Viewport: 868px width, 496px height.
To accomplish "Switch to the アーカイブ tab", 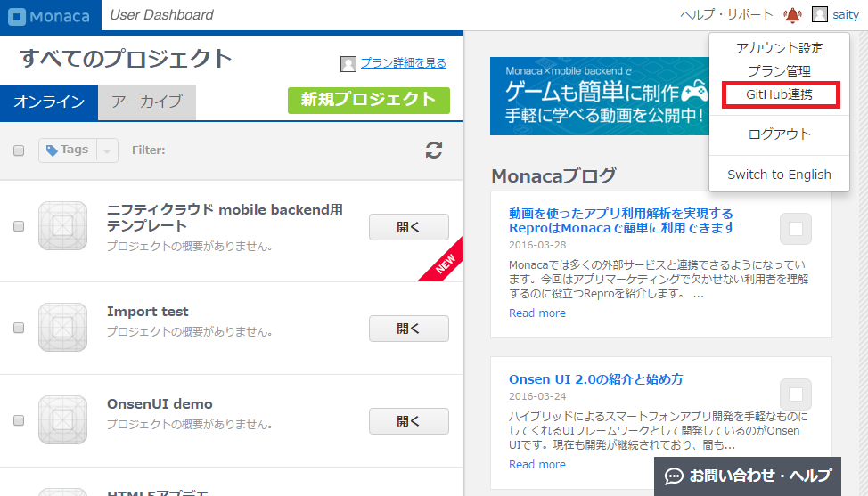I will pyautogui.click(x=146, y=102).
